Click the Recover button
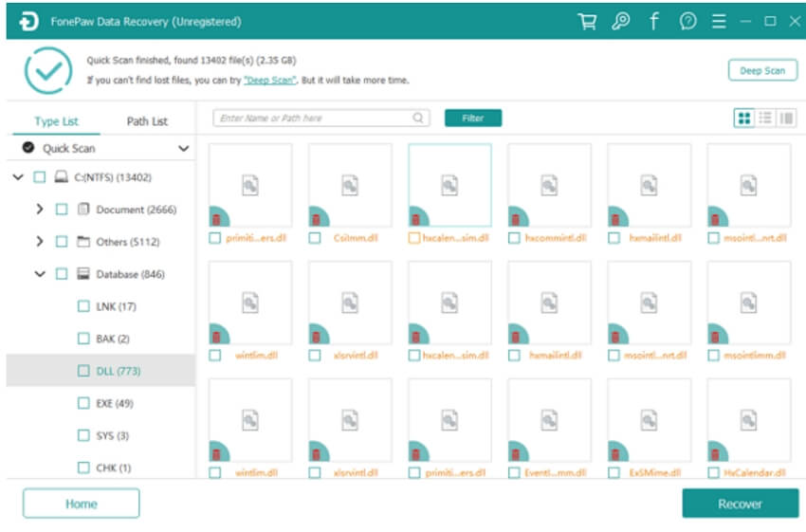This screenshot has width=806, height=532. click(741, 504)
